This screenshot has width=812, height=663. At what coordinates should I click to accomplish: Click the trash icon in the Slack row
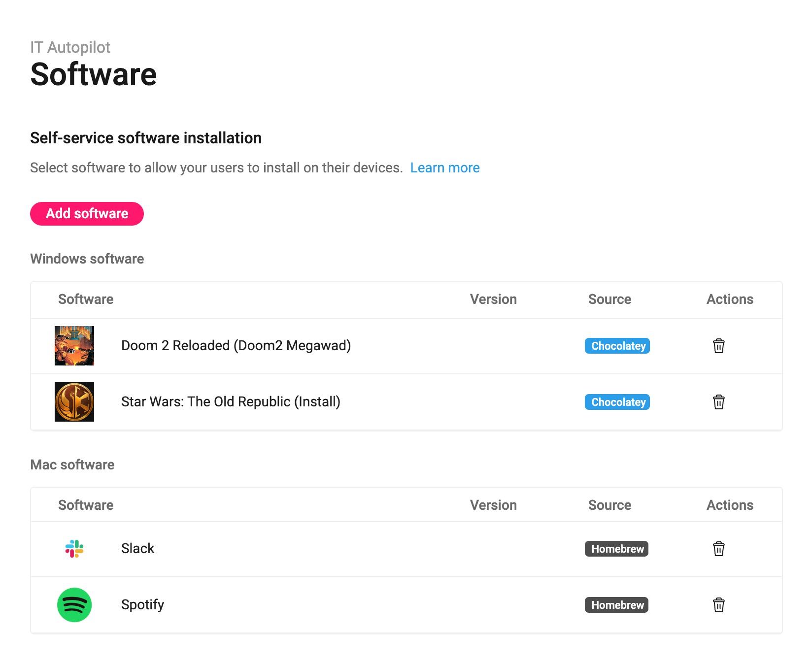[719, 549]
